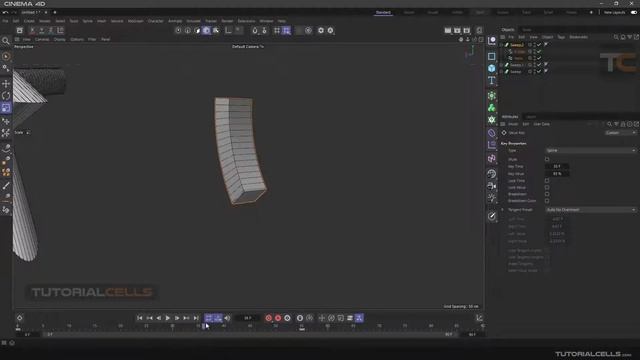The width and height of the screenshot is (640, 360).
Task: Click the timeline playhead marker
Action: click(204, 326)
